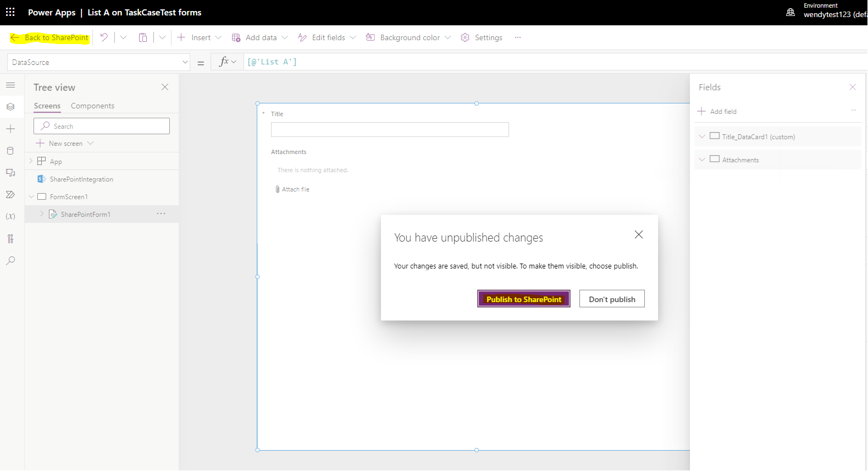This screenshot has height=471, width=868.
Task: Close the Tree view panel
Action: (165, 87)
